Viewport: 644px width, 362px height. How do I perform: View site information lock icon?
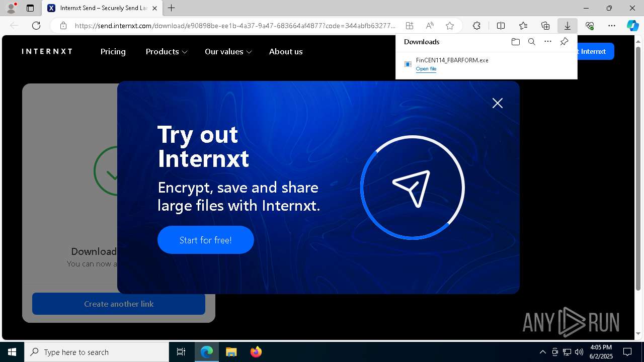click(x=63, y=26)
